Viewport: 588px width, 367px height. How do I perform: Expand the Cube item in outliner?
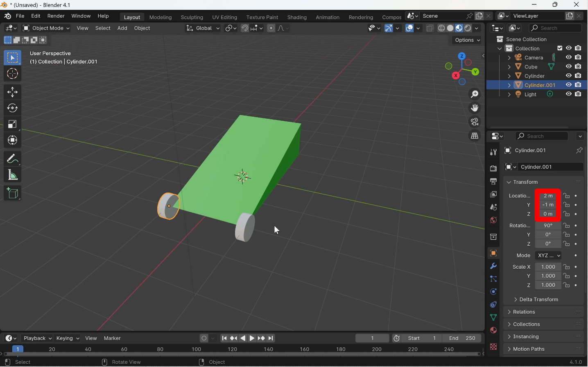[x=509, y=67]
